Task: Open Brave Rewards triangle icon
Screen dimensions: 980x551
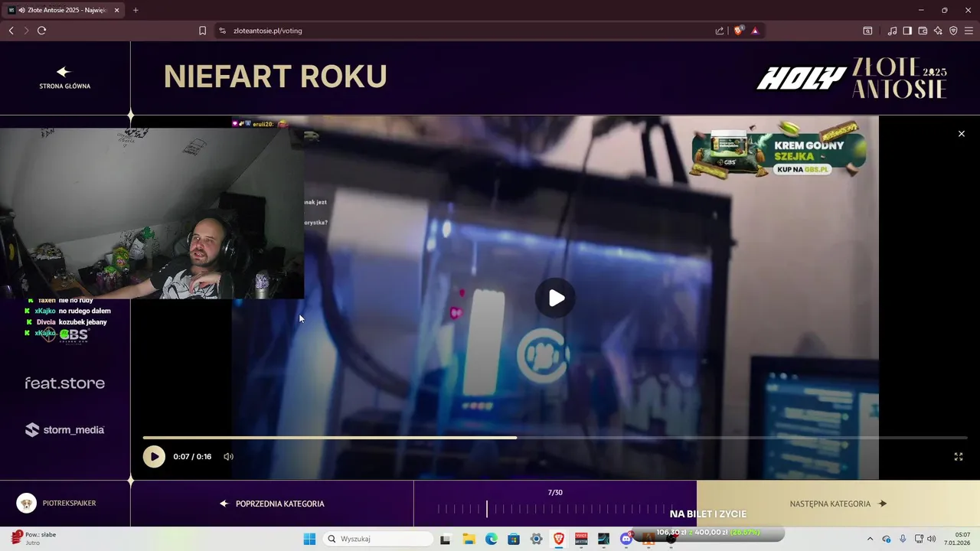Action: (755, 31)
